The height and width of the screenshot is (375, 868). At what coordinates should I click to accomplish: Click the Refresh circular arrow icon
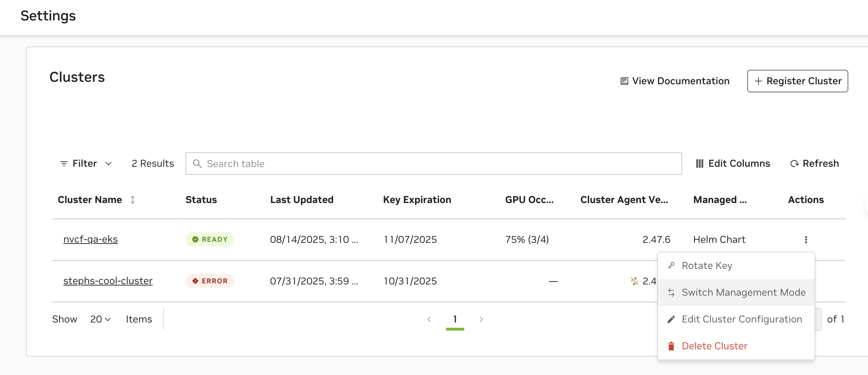click(x=794, y=164)
